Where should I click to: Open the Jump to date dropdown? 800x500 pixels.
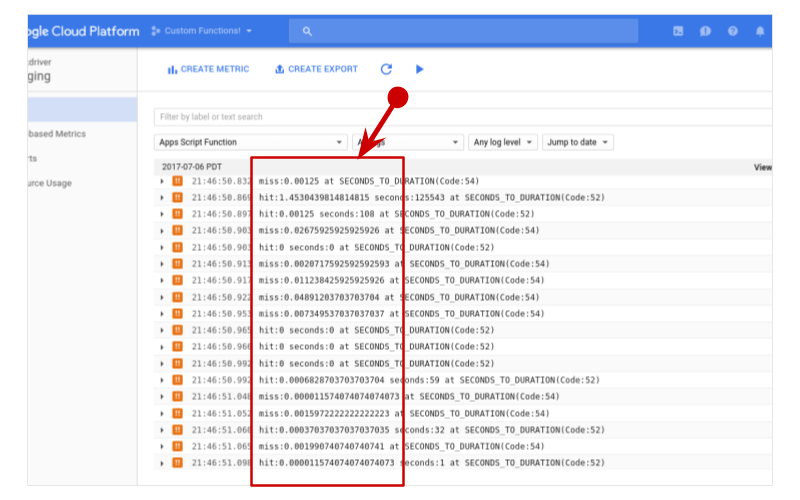pyautogui.click(x=577, y=142)
